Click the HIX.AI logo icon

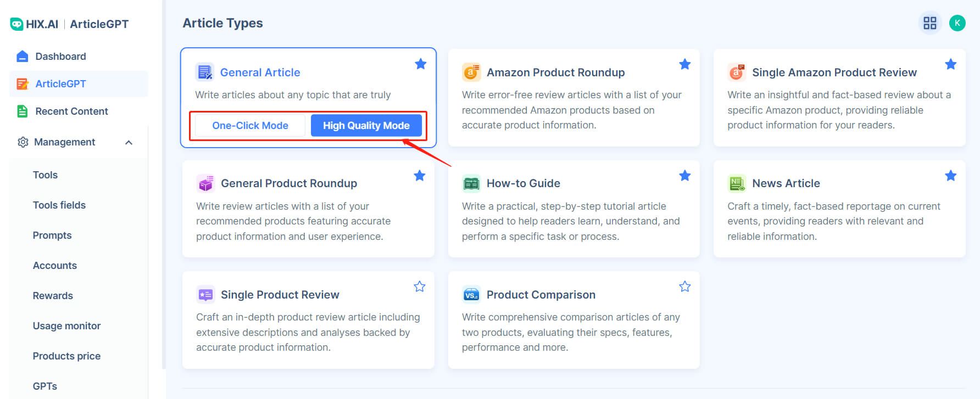16,24
